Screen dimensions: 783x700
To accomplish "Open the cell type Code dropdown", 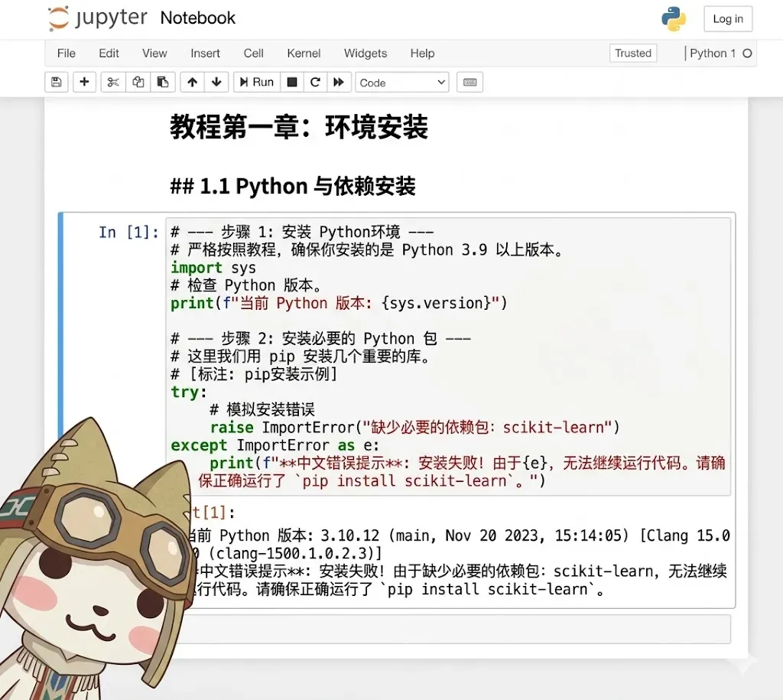I will click(x=402, y=83).
